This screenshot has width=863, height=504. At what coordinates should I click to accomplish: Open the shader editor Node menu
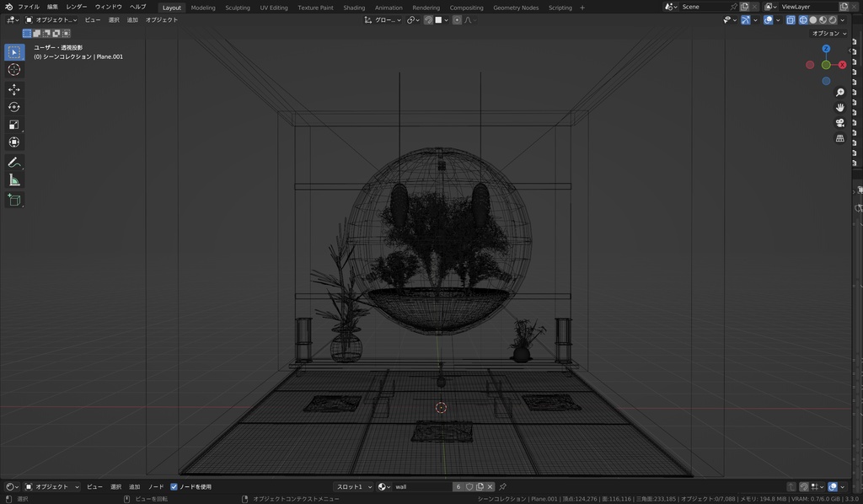coord(156,486)
